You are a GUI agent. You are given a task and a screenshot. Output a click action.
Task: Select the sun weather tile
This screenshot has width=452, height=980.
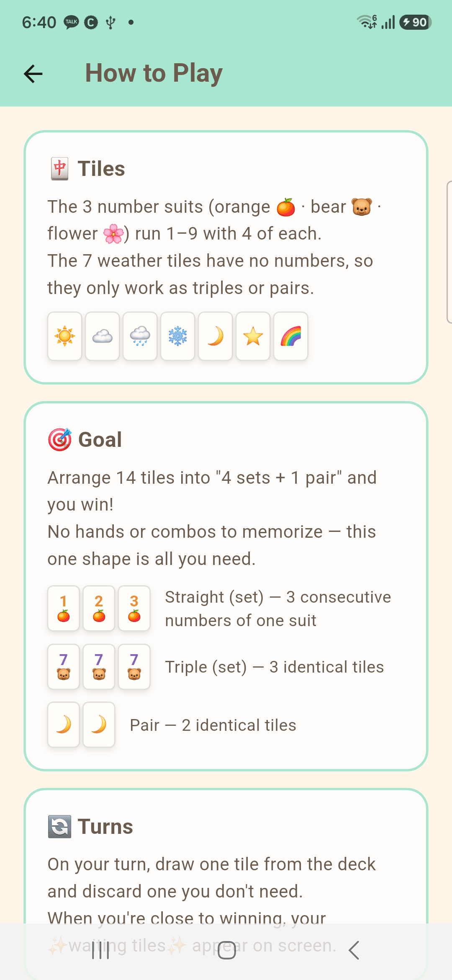click(64, 336)
